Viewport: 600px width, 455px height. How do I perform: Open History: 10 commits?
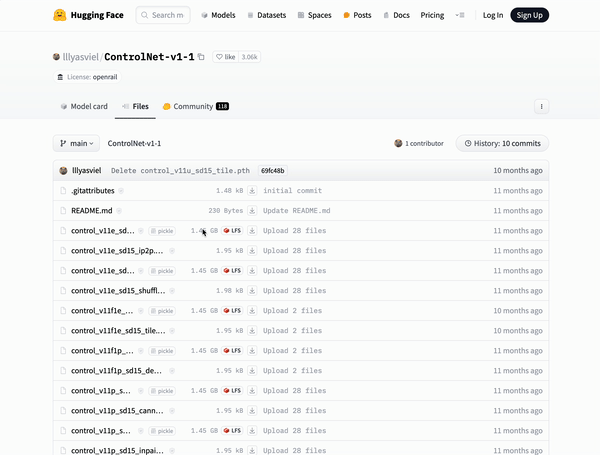[x=503, y=143]
